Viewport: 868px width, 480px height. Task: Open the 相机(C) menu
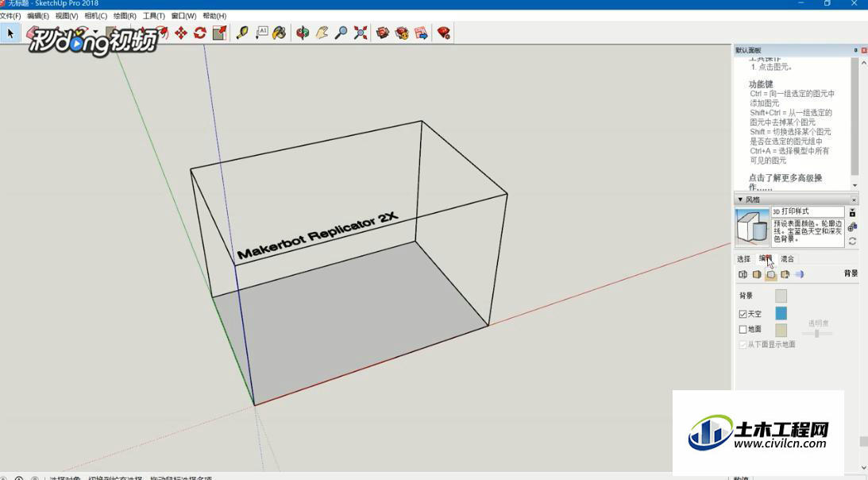[x=96, y=16]
